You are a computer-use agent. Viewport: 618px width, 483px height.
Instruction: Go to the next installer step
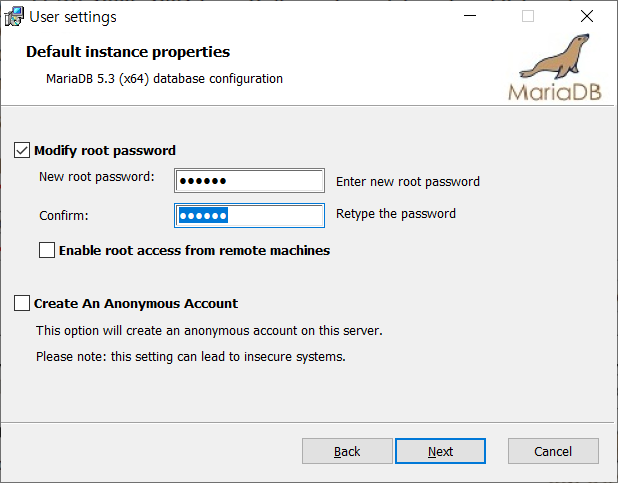click(x=440, y=451)
